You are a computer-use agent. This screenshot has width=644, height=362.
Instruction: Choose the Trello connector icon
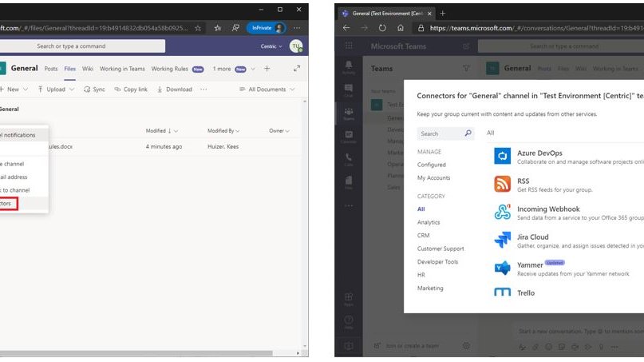[502, 292]
